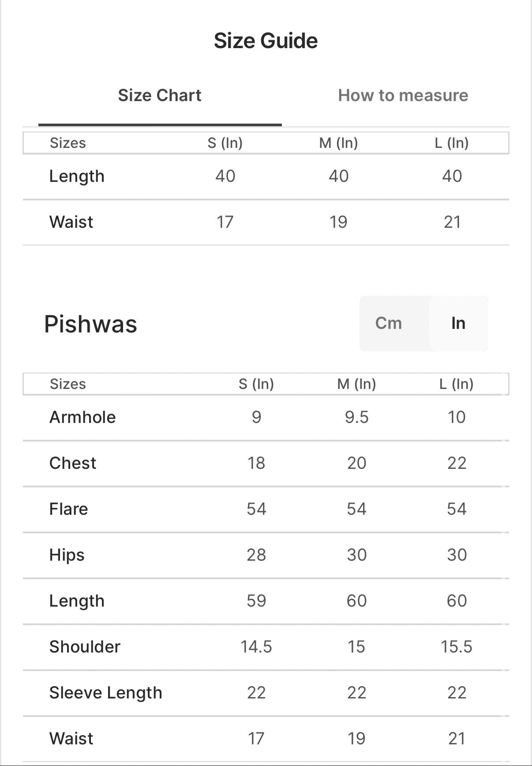Viewport: 532px width, 766px height.
Task: Click the Pishwas Length small value 59
Action: coord(256,601)
